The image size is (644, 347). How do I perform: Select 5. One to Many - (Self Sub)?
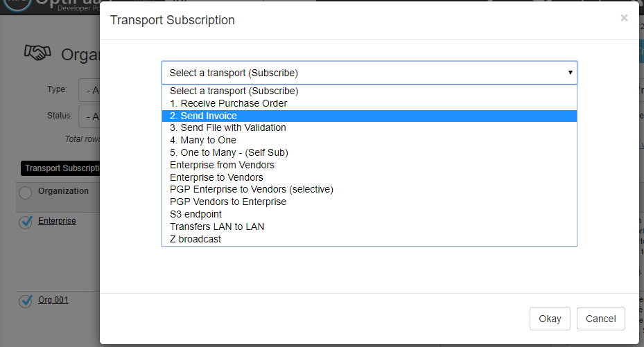(229, 152)
